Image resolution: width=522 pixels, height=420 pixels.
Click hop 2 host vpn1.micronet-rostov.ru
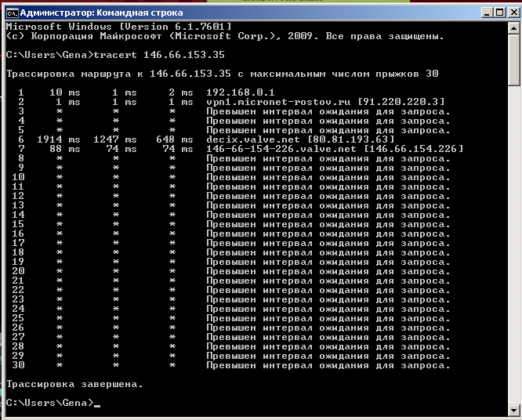279,102
